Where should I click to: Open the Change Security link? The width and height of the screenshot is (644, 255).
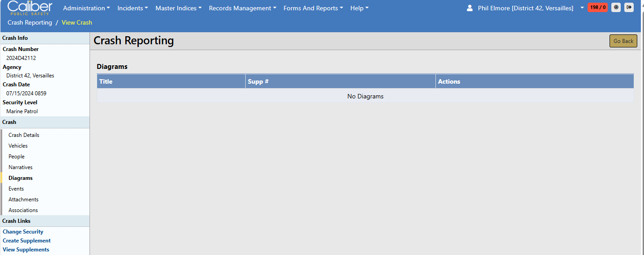click(x=23, y=232)
